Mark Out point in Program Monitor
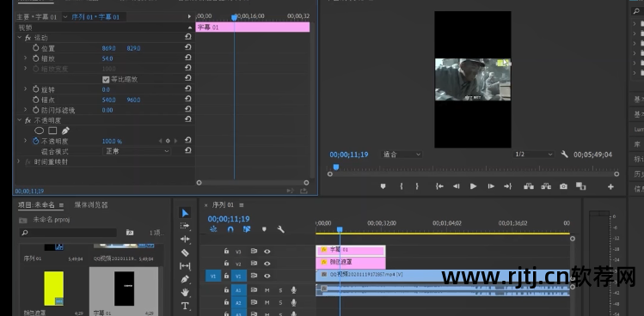Image resolution: width=644 pixels, height=316 pixels. click(417, 186)
